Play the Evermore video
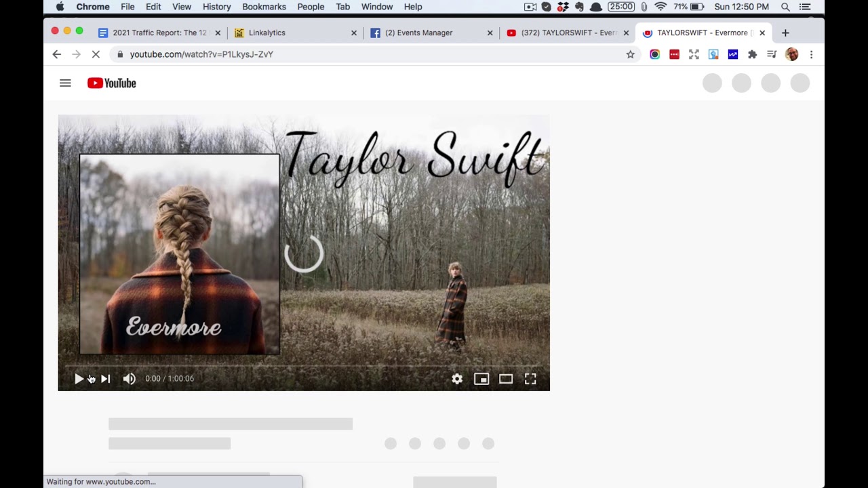 point(79,379)
